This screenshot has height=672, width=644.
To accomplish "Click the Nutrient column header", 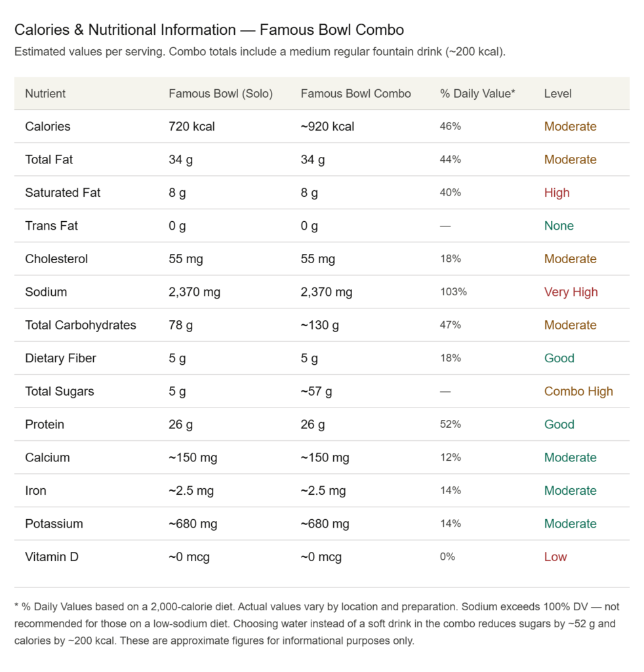I will pyautogui.click(x=45, y=94).
